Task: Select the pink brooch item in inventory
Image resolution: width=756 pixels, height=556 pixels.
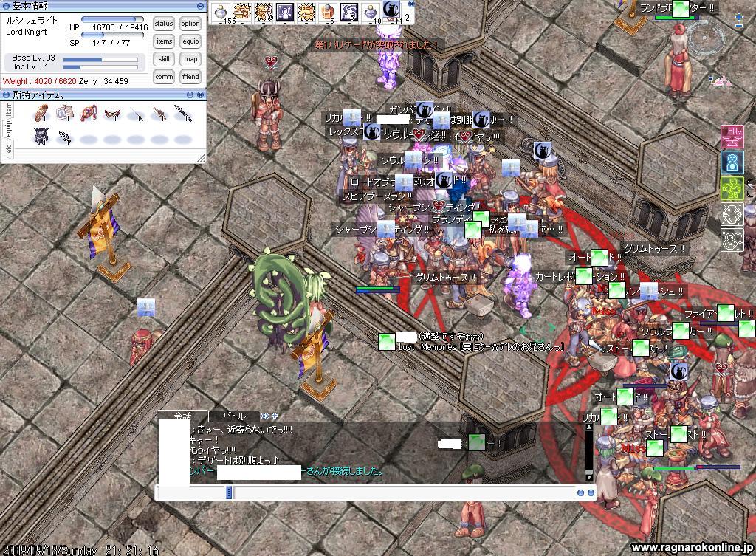Action: [x=89, y=113]
